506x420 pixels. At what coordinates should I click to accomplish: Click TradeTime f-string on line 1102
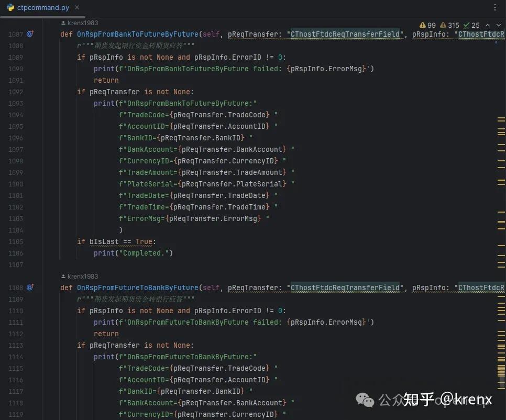(x=198, y=207)
